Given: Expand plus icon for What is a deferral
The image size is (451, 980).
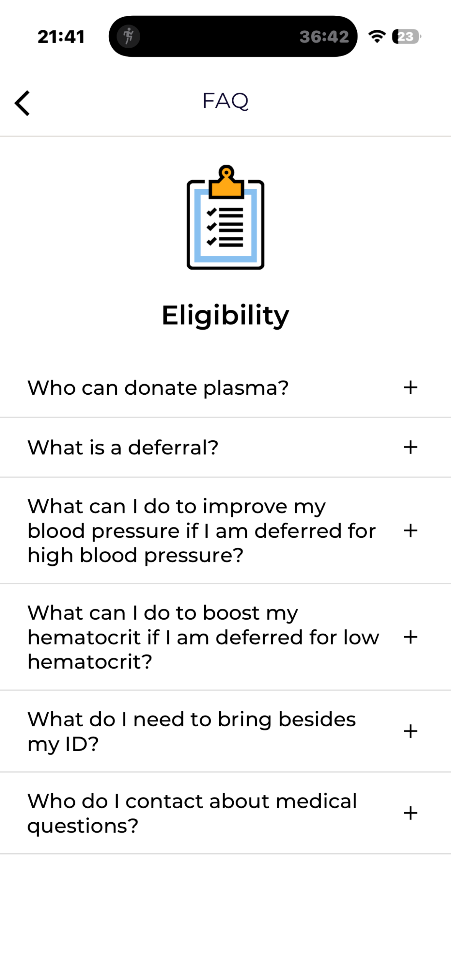Looking at the screenshot, I should point(410,447).
